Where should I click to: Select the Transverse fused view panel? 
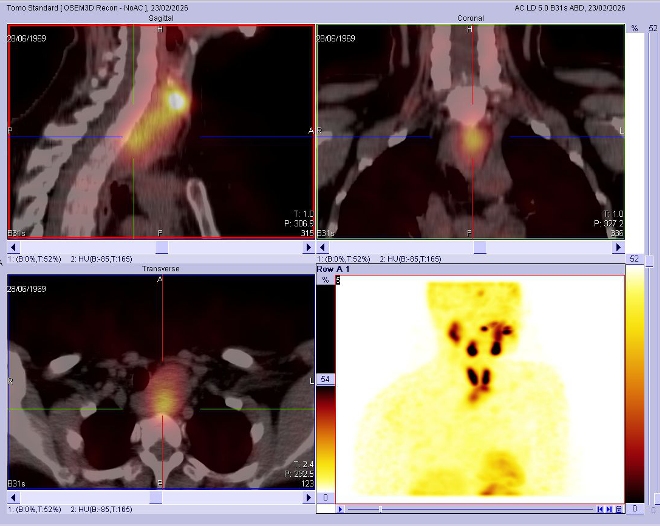pos(161,382)
